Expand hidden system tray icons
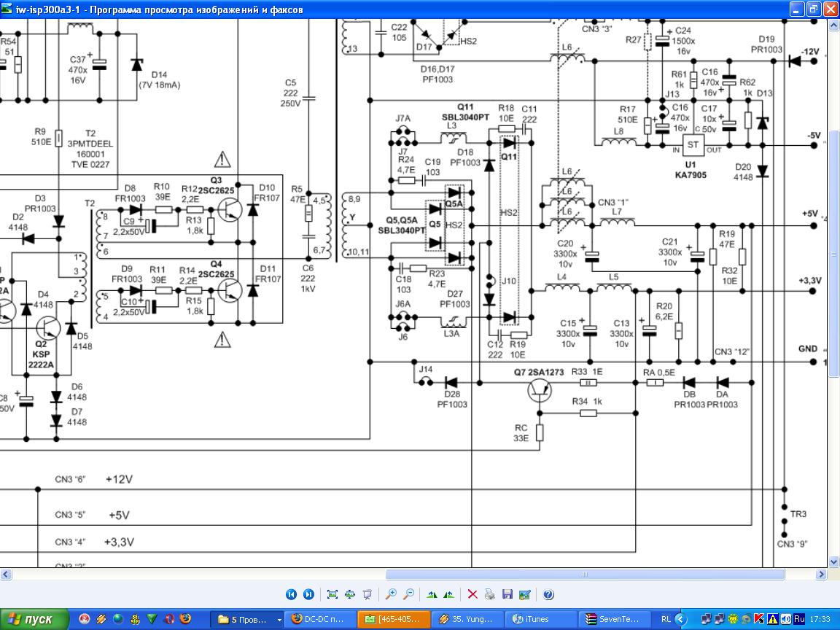 [680, 619]
